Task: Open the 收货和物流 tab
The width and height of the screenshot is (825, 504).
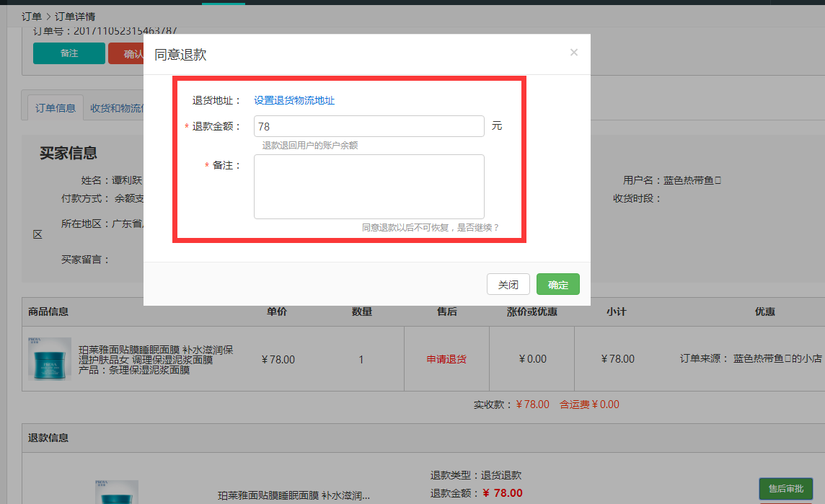Action: pyautogui.click(x=117, y=108)
